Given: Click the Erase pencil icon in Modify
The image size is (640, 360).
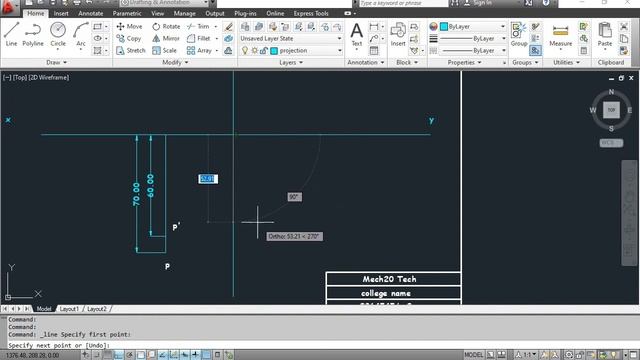Looking at the screenshot, I should coord(229,27).
